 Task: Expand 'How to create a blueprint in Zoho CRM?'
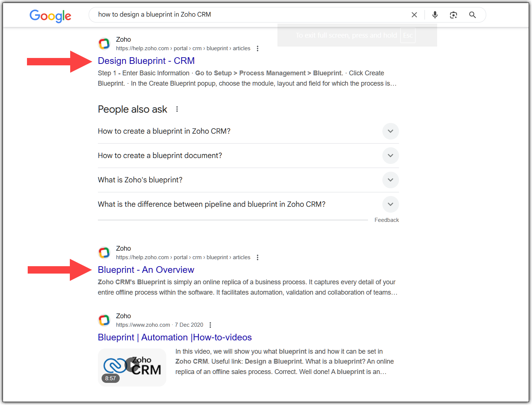(x=248, y=131)
